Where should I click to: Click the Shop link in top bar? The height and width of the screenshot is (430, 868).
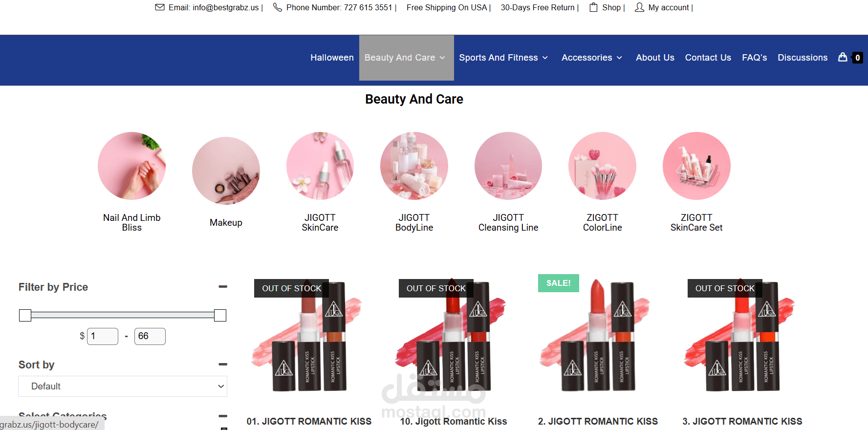coord(611,7)
